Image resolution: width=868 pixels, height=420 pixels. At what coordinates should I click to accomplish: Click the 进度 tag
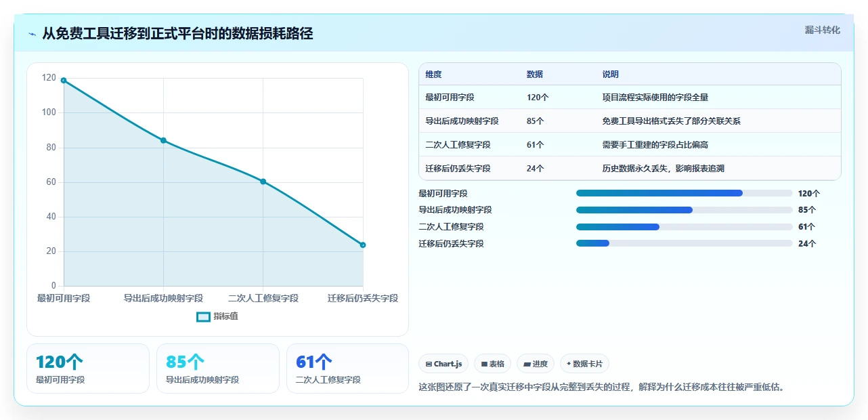point(536,364)
